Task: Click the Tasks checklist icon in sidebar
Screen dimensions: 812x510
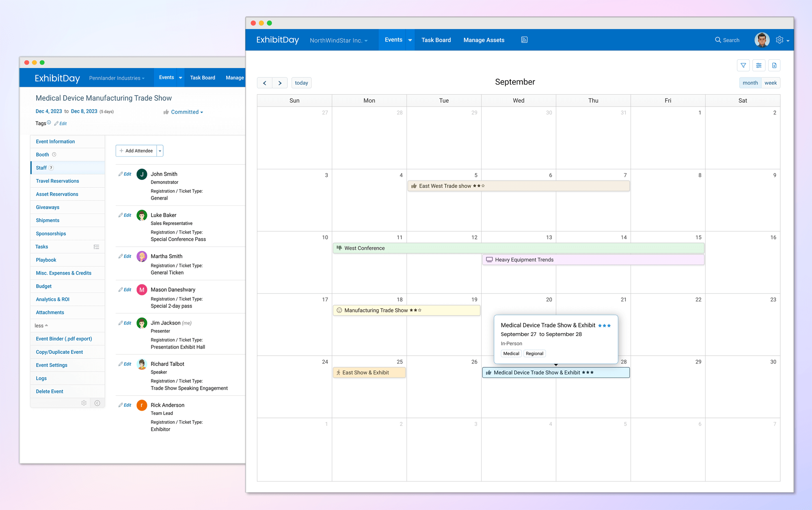Action: (96, 247)
